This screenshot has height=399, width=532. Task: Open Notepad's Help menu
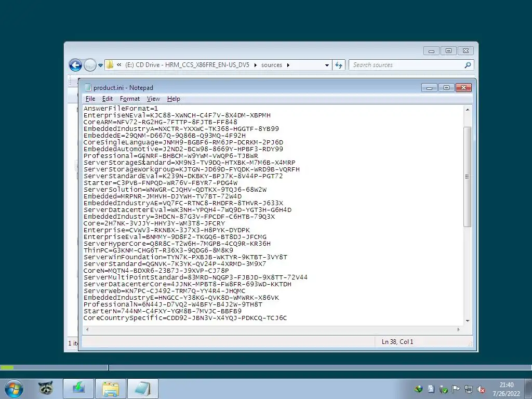point(174,99)
